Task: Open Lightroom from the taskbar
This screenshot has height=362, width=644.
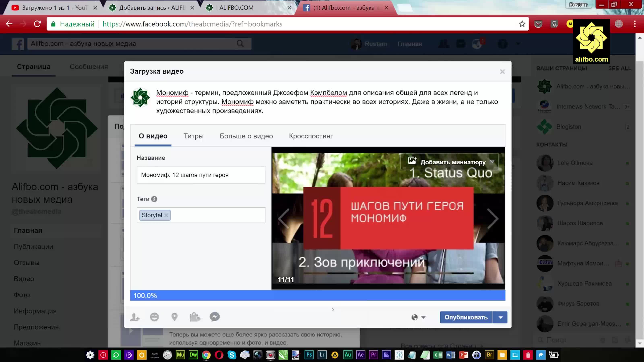Action: pos(322,355)
